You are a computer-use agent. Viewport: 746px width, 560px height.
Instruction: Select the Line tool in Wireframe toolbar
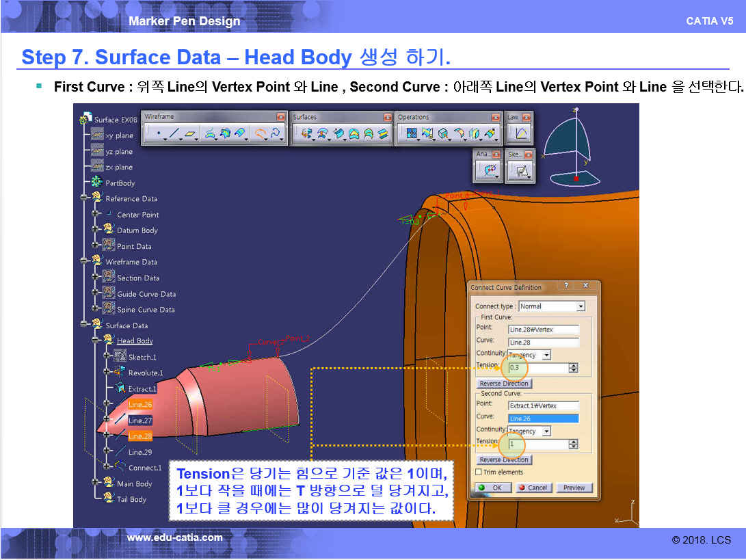click(174, 134)
